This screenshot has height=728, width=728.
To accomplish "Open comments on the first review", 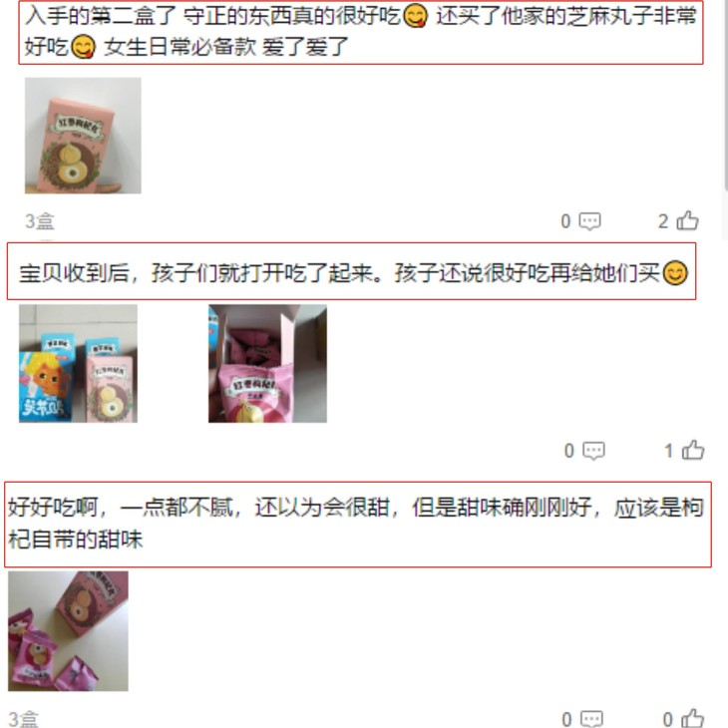I will click(x=590, y=221).
